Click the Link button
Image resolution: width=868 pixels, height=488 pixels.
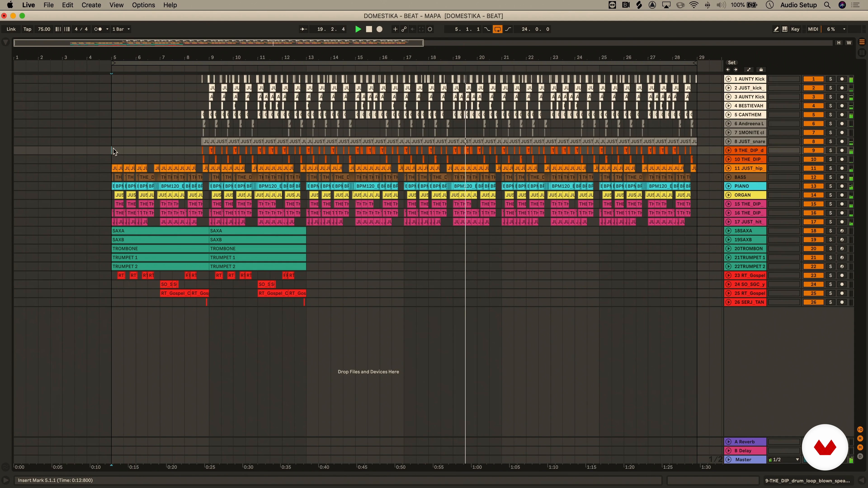pyautogui.click(x=11, y=29)
